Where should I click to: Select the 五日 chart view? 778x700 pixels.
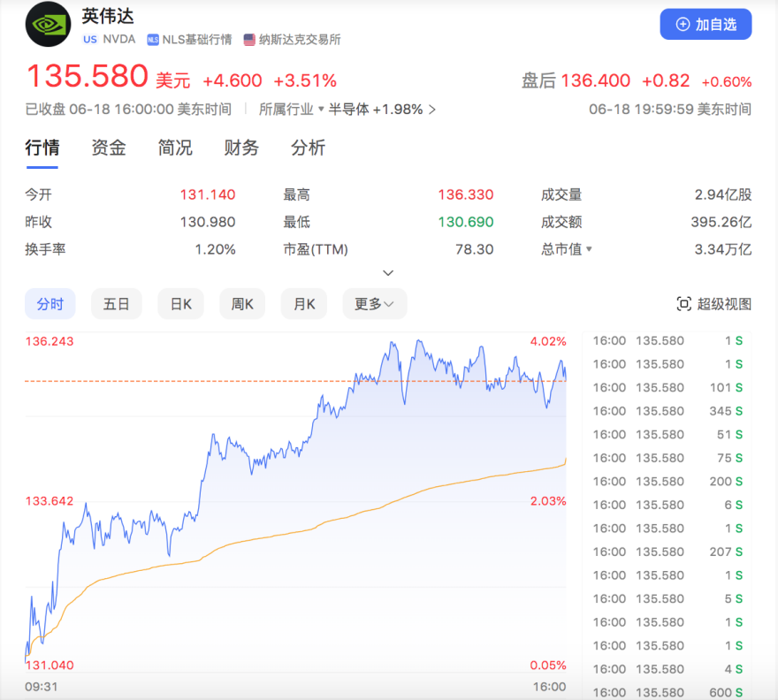click(117, 303)
